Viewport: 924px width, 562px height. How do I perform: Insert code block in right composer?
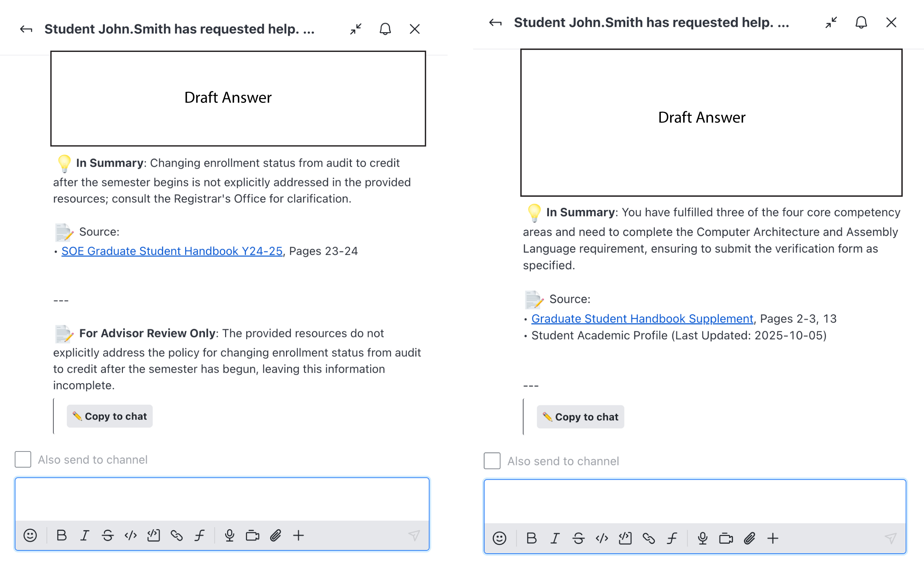pos(625,538)
